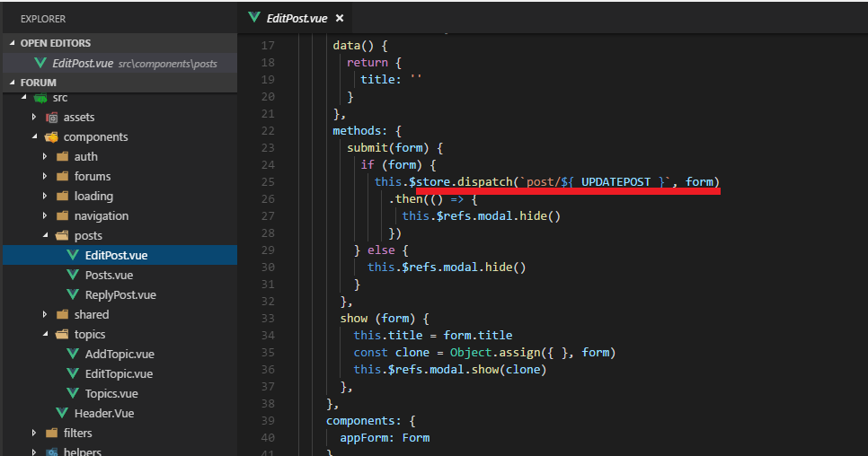Expand the navigation folder arrow
This screenshot has height=456, width=868.
(x=45, y=215)
